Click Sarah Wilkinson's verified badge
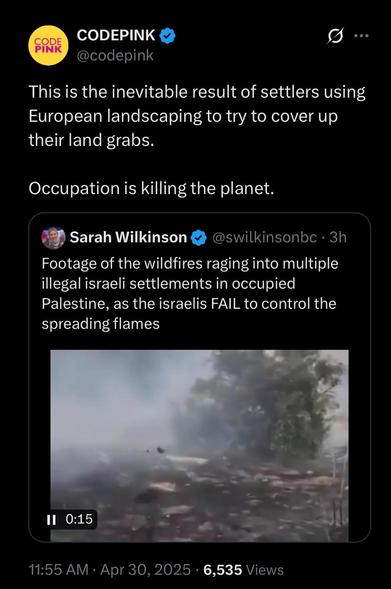 coord(199,238)
